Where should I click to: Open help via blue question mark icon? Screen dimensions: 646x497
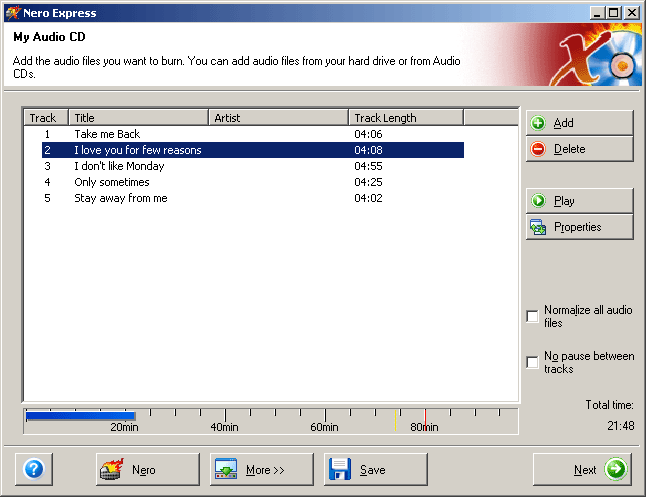click(x=34, y=469)
